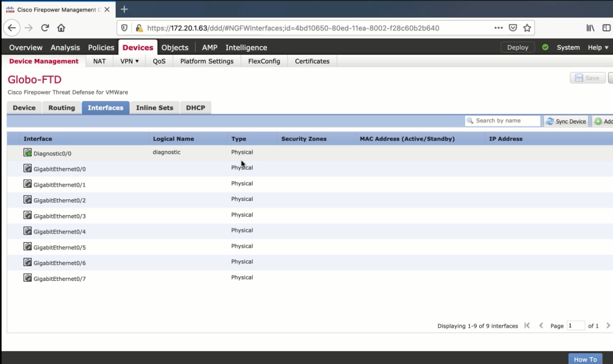613x364 pixels.
Task: Open the Policies menu
Action: tap(101, 48)
